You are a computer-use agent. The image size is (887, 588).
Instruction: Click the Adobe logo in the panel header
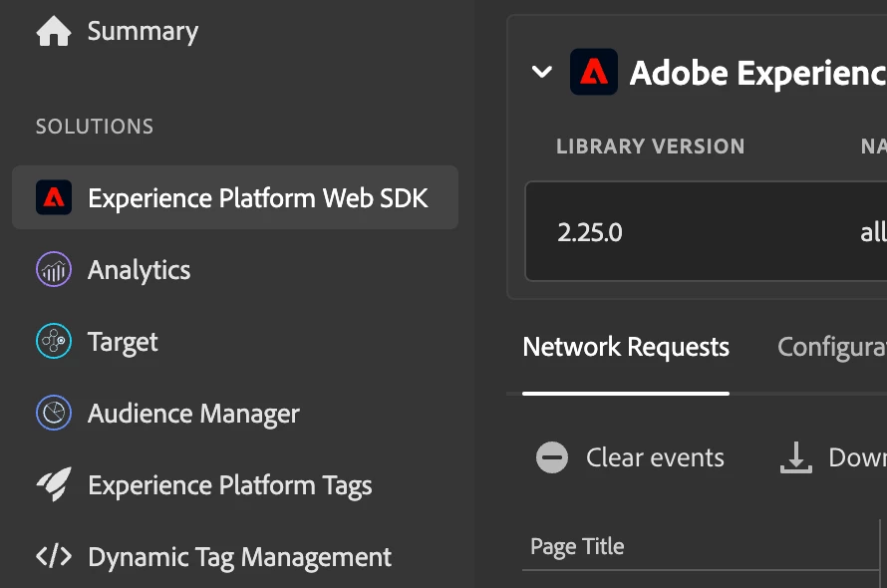pyautogui.click(x=594, y=72)
